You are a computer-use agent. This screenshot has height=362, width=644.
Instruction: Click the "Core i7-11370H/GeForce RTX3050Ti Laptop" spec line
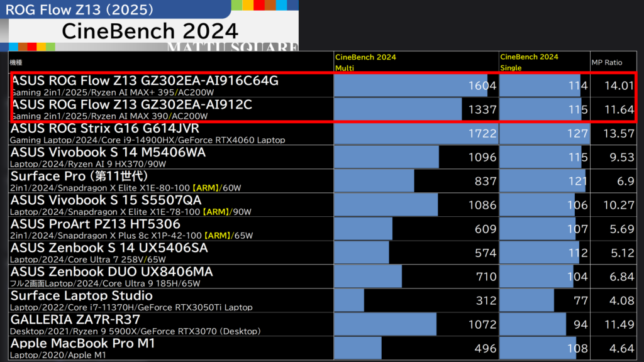click(131, 307)
